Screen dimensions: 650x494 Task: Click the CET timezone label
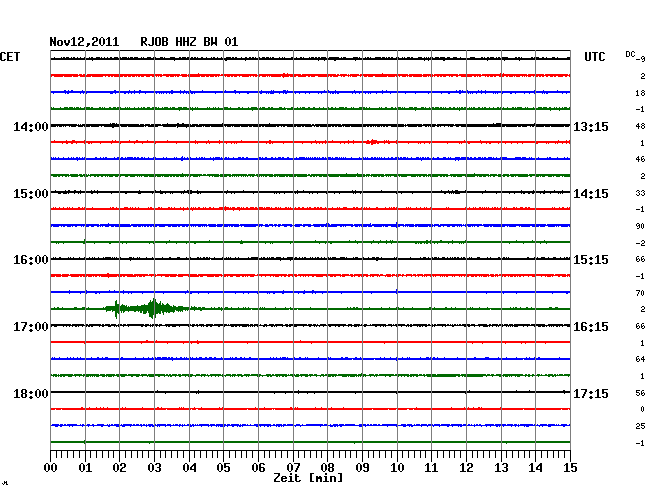click(x=10, y=57)
